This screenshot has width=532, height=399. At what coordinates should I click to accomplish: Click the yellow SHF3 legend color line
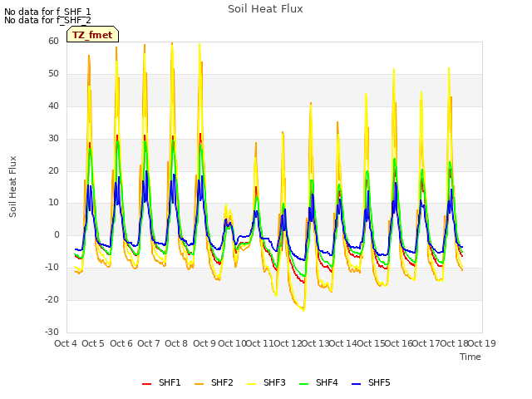click(251, 384)
